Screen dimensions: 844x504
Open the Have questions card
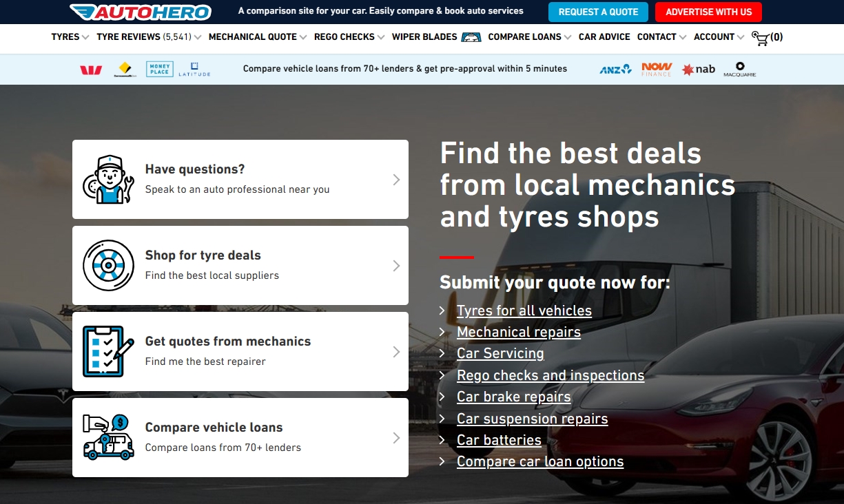point(240,179)
